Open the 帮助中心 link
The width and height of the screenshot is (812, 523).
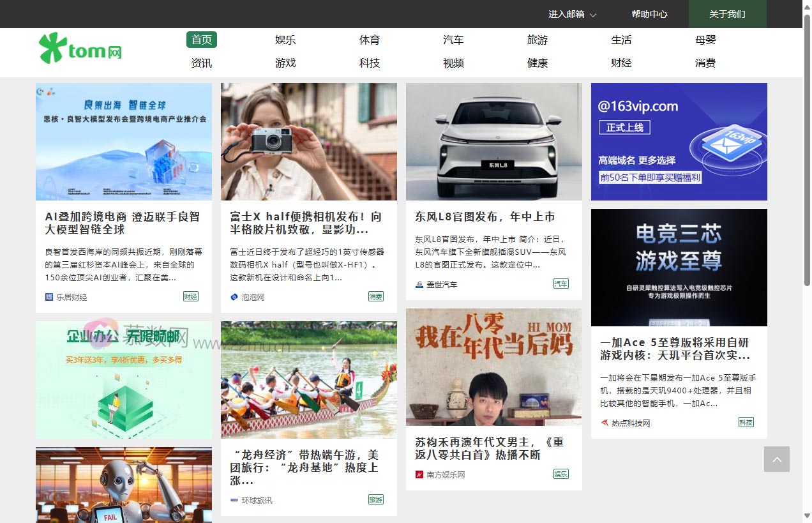(x=649, y=14)
